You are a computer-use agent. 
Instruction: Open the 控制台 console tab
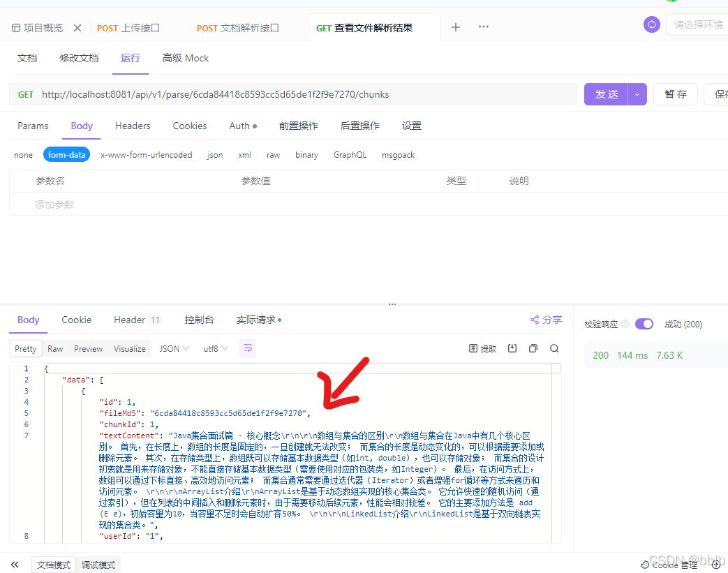tap(200, 319)
